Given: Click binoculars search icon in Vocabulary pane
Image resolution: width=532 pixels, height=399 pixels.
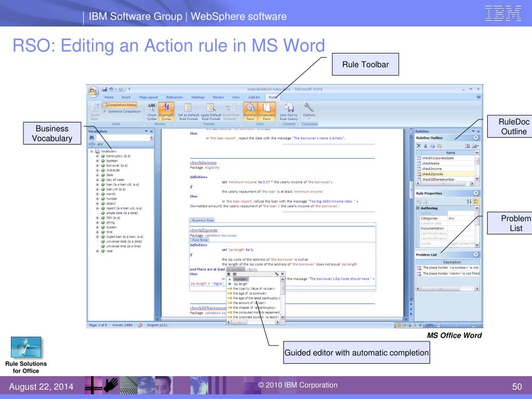Looking at the screenshot, I should point(91,138).
